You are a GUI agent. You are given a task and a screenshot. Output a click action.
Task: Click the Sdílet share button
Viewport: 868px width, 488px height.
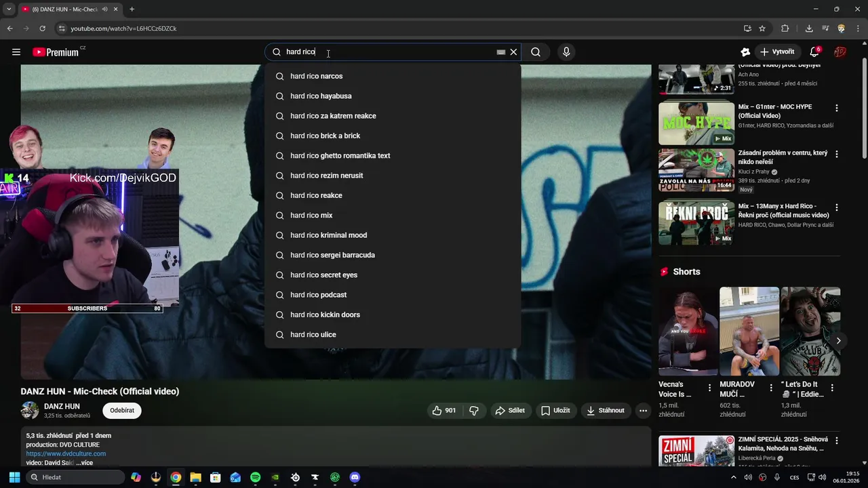(510, 411)
